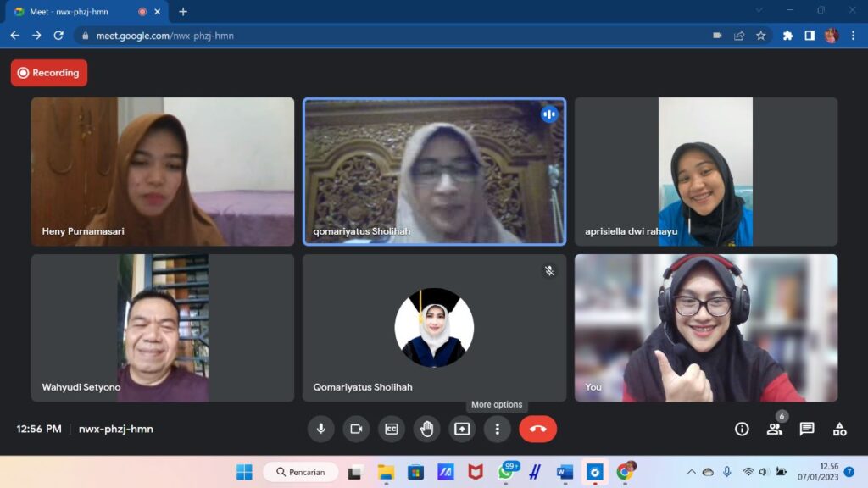The width and height of the screenshot is (868, 488).
Task: Toggle closed captions button
Action: (x=391, y=429)
